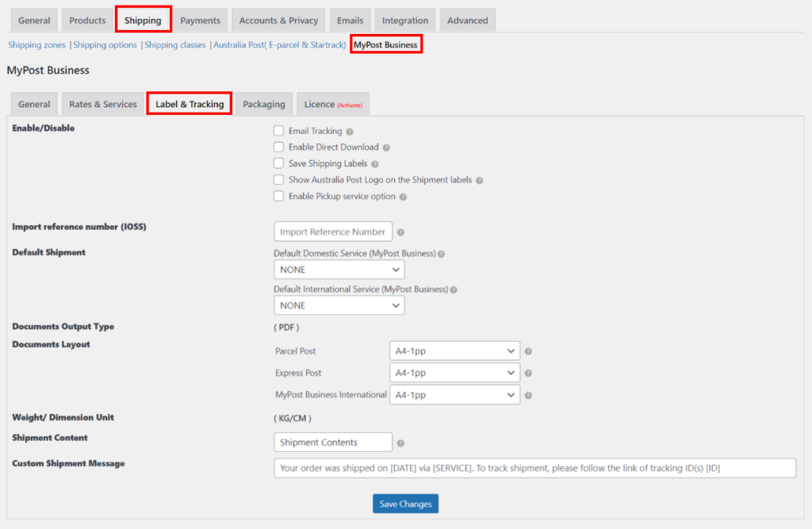Open the Payments settings tab
The width and height of the screenshot is (812, 529).
tap(200, 20)
